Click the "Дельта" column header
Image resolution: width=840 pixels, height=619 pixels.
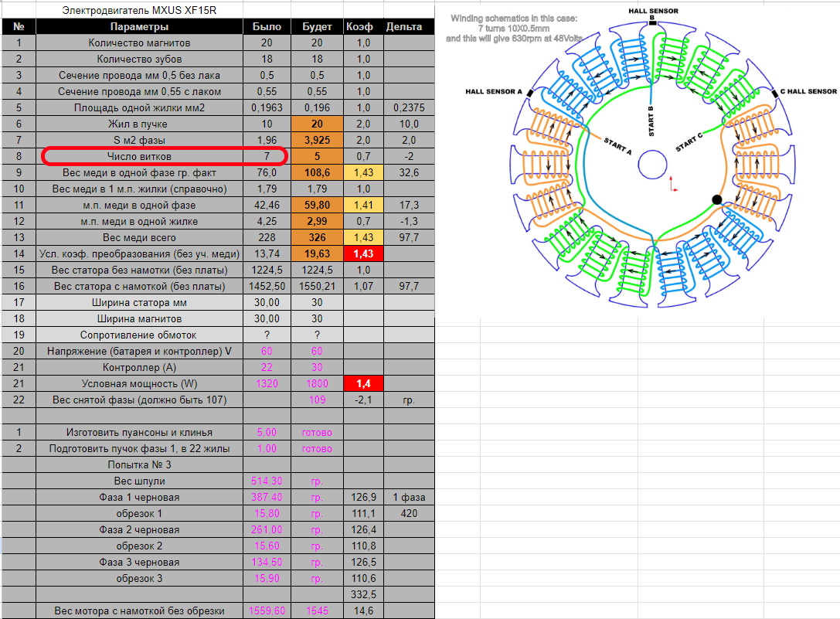tap(409, 26)
